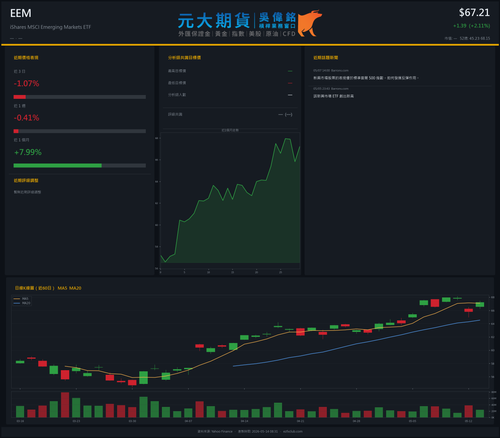This screenshot has height=438, width=500.
Task: Click the +1.39 (+2.11%) change value
Action: click(471, 26)
